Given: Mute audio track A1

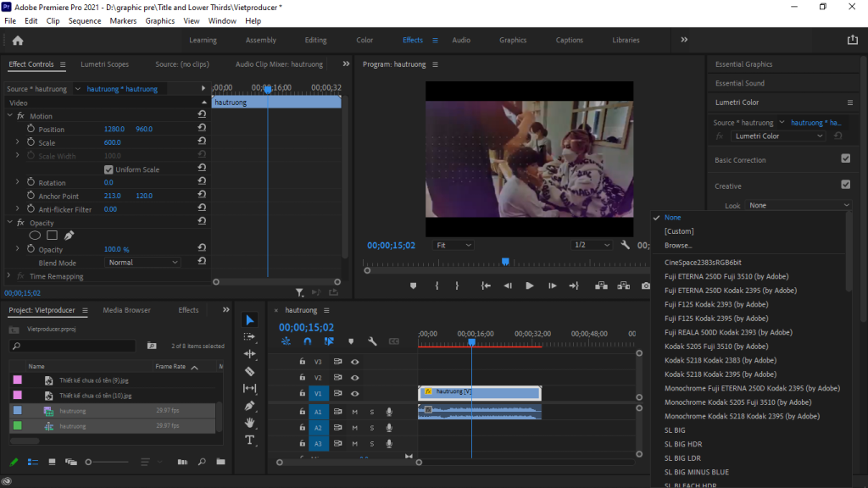Looking at the screenshot, I should click(x=355, y=412).
